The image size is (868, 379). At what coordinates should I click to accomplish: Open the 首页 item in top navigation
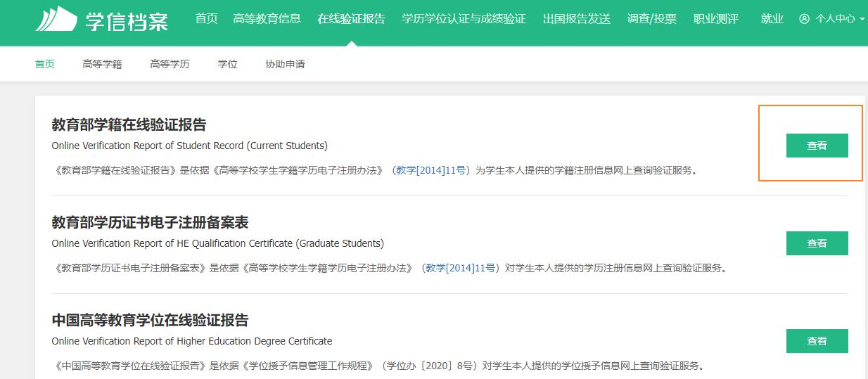pos(207,19)
